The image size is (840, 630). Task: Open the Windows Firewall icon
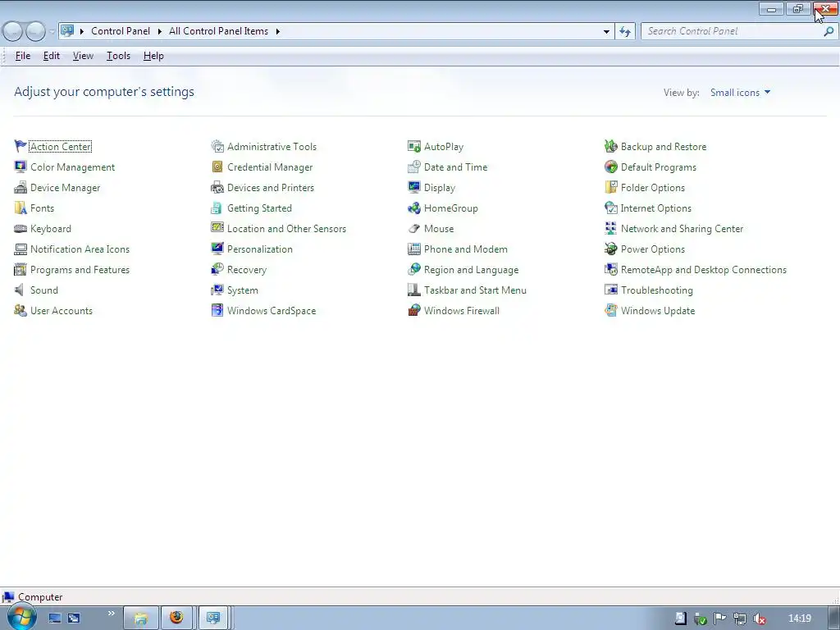click(x=414, y=311)
